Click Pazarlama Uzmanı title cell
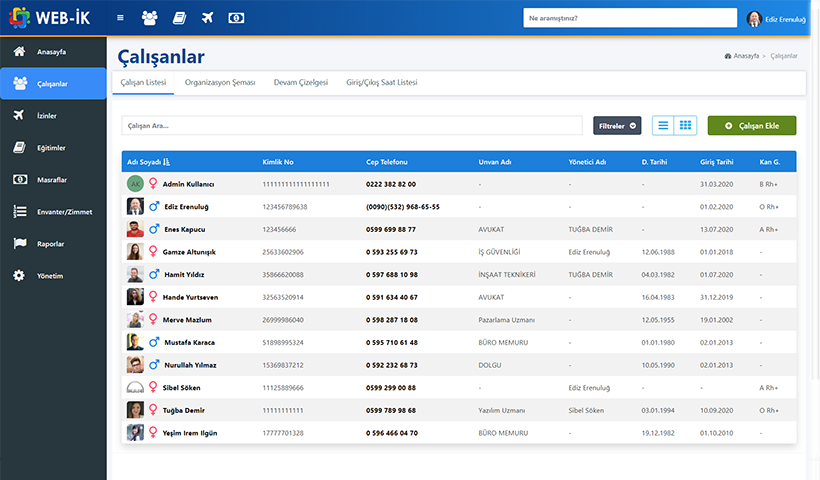 click(506, 320)
